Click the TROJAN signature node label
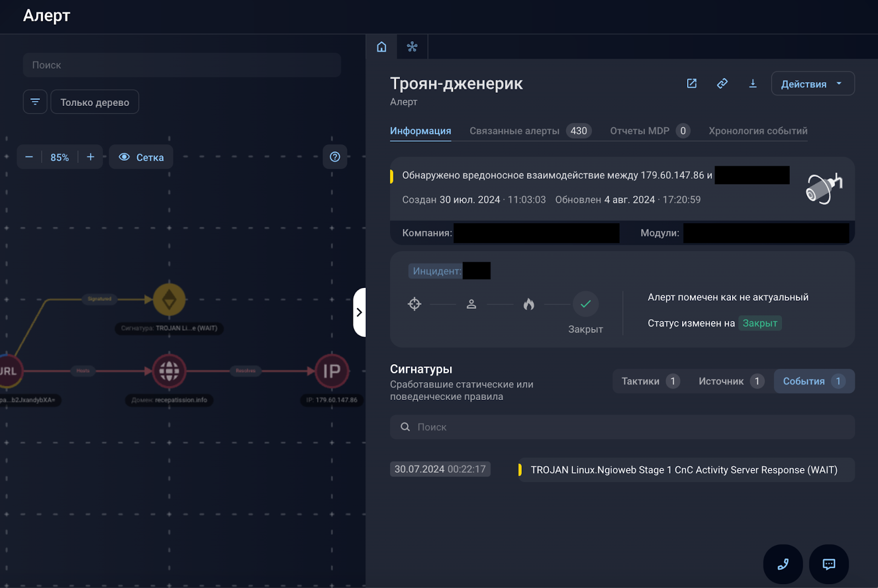This screenshot has width=878, height=588. (x=169, y=328)
